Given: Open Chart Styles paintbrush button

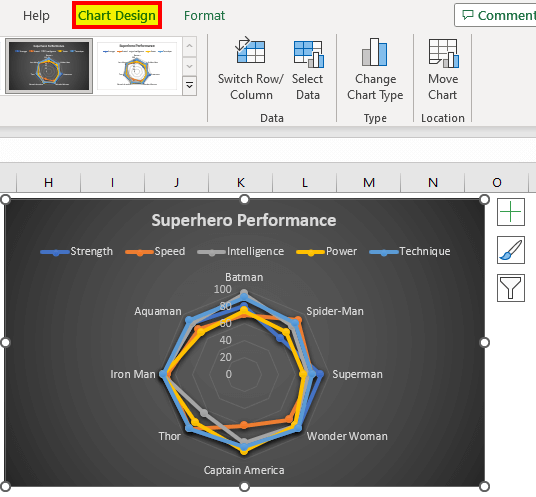Looking at the screenshot, I should click(x=511, y=250).
